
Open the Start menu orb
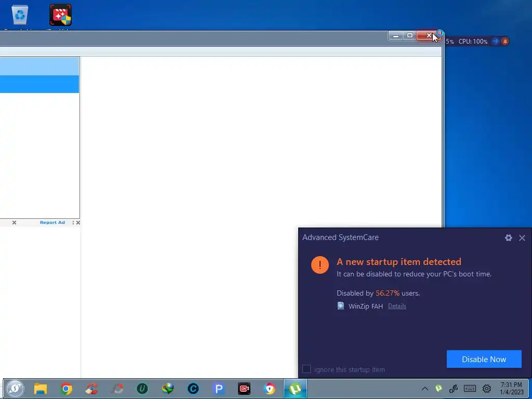tap(15, 389)
